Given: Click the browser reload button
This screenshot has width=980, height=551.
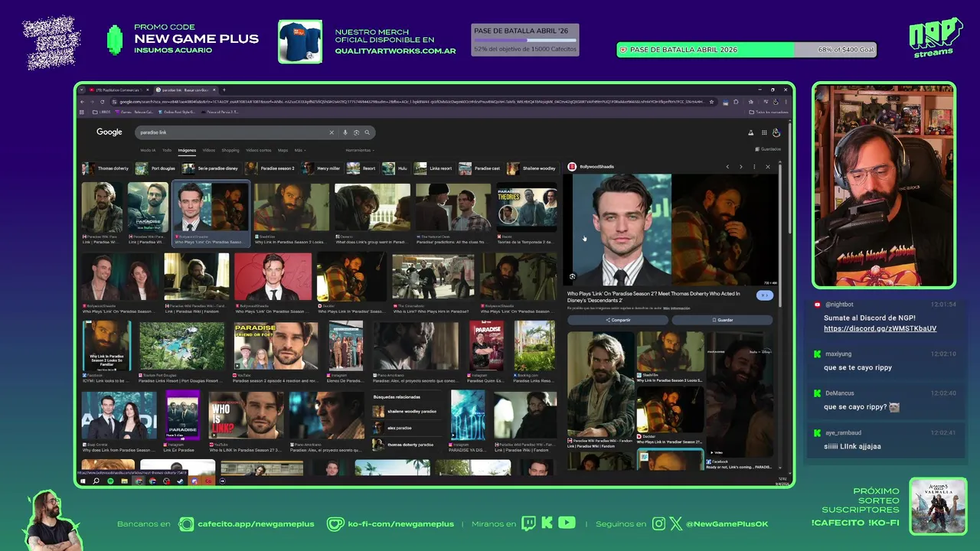Looking at the screenshot, I should click(x=103, y=102).
